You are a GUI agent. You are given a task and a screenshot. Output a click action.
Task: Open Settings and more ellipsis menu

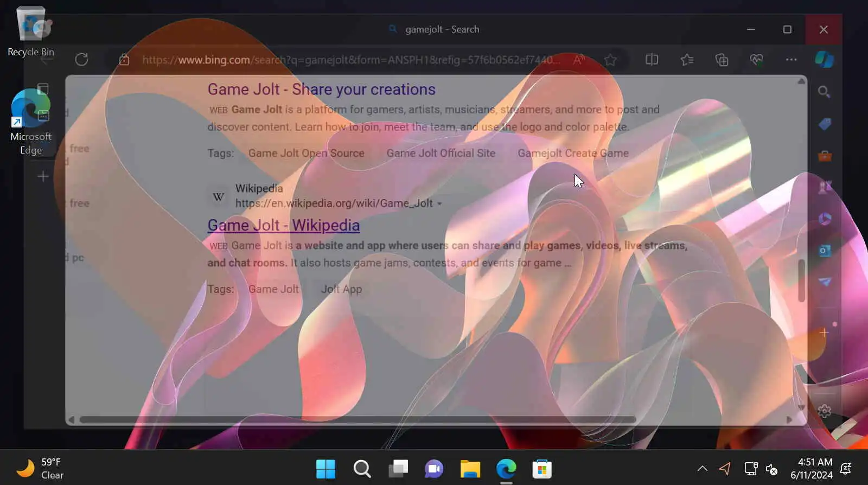point(791,60)
